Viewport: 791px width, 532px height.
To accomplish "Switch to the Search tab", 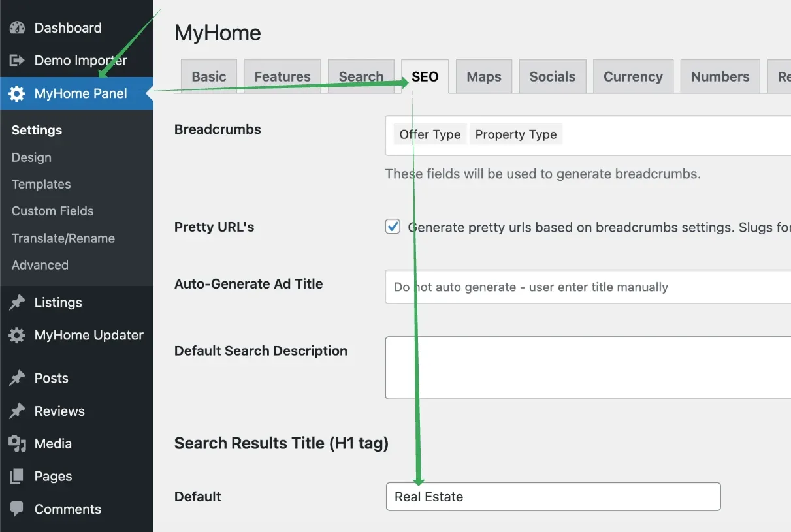I will 361,76.
